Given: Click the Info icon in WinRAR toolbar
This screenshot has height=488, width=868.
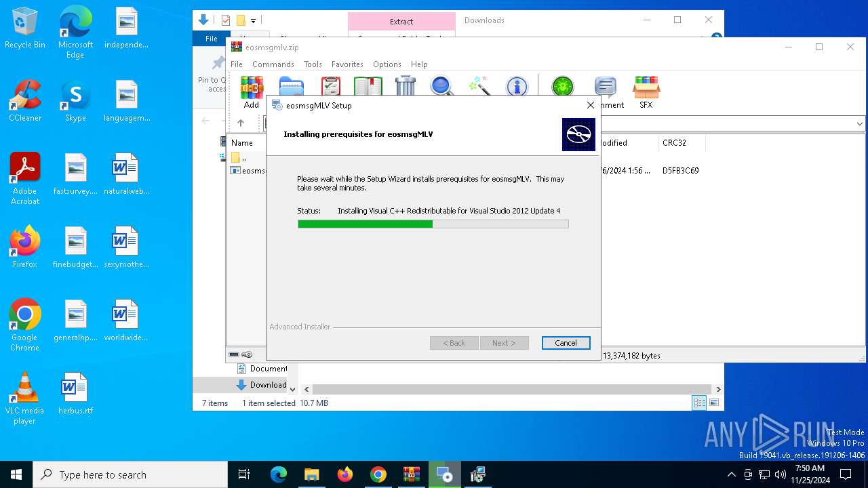Looking at the screenshot, I should pos(517,86).
